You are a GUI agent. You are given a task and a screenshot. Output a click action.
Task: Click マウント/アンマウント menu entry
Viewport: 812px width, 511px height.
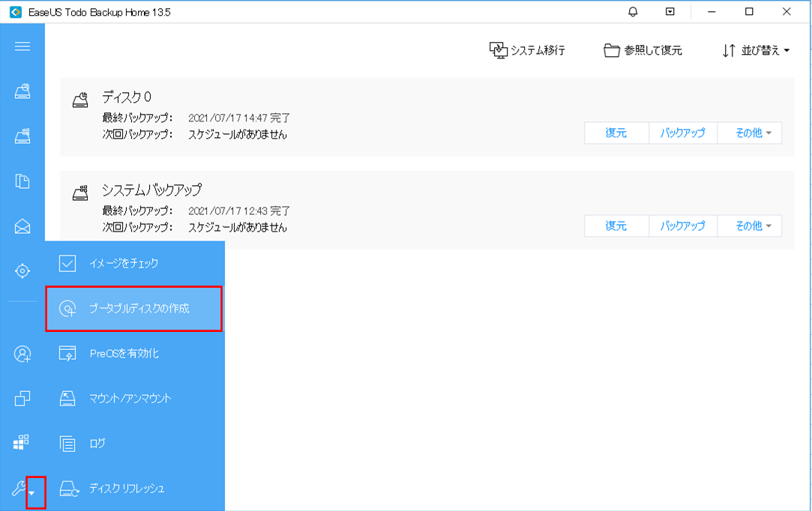coord(130,399)
